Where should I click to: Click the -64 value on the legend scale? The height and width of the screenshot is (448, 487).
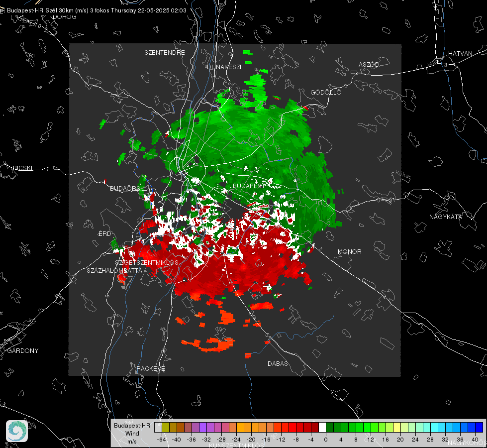click(162, 440)
